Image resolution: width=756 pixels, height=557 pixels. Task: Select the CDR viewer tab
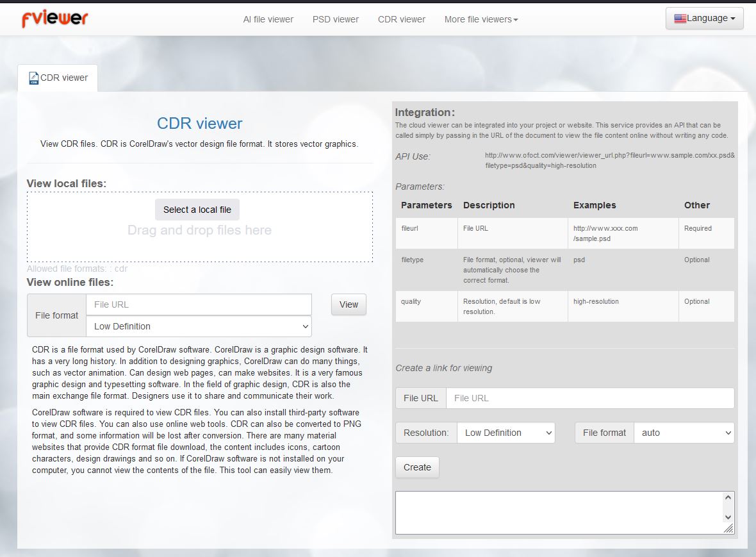coord(58,78)
